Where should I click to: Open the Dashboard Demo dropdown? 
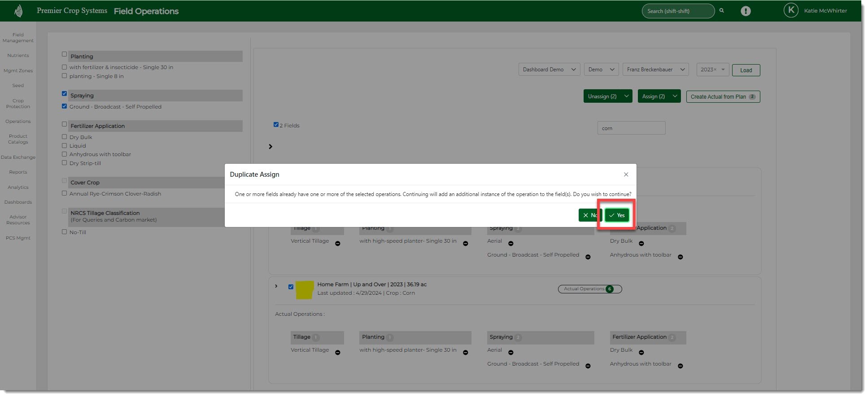click(549, 70)
